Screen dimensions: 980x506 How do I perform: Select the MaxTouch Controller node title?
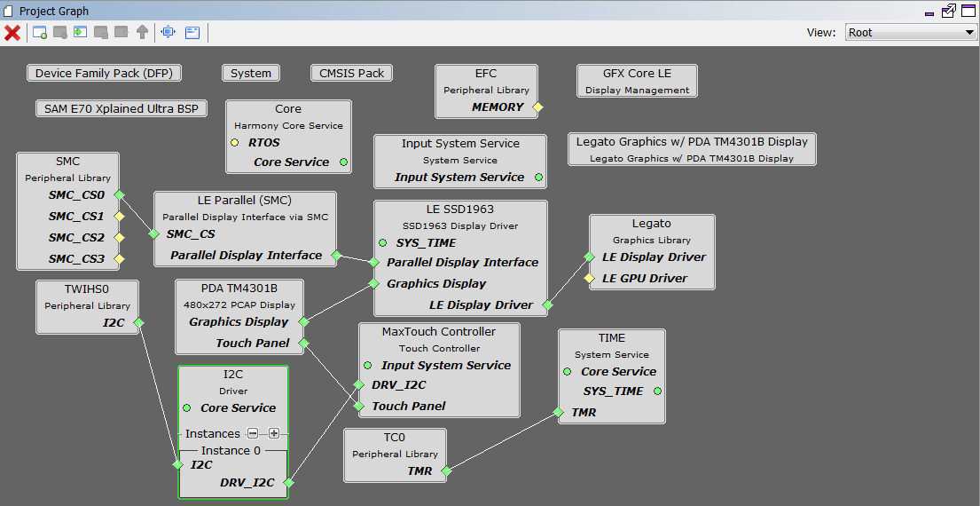point(439,331)
